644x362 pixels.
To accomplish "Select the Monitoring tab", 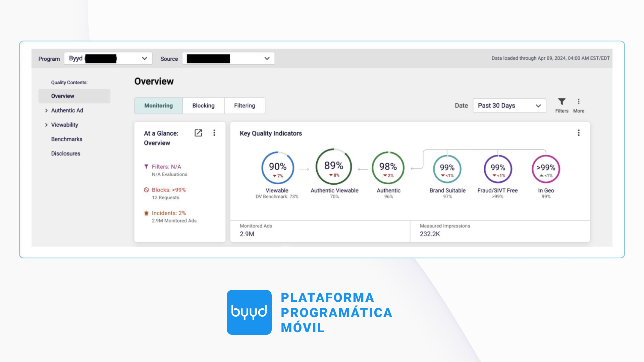I will click(158, 106).
